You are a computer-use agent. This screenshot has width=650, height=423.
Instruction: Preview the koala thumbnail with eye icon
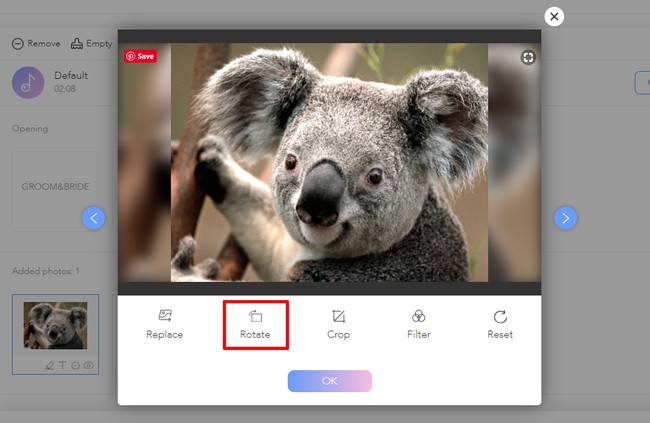click(88, 365)
